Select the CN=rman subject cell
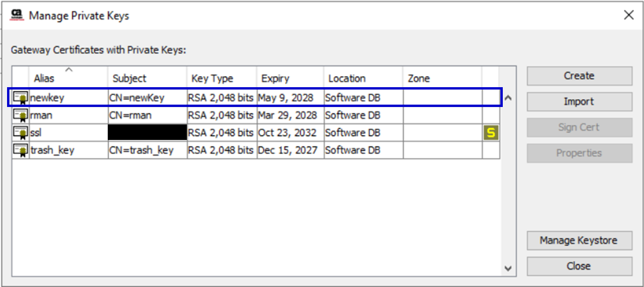644x287 pixels. click(130, 115)
